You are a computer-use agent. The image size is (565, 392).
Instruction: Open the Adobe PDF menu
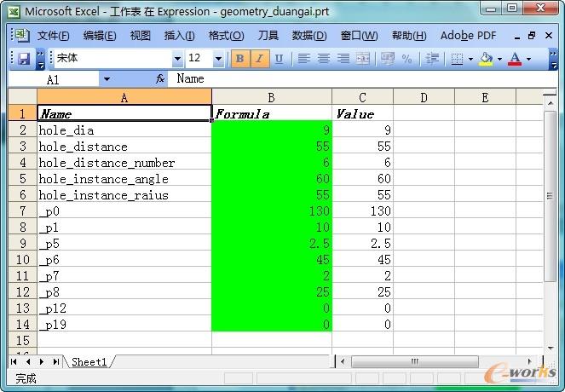click(468, 36)
